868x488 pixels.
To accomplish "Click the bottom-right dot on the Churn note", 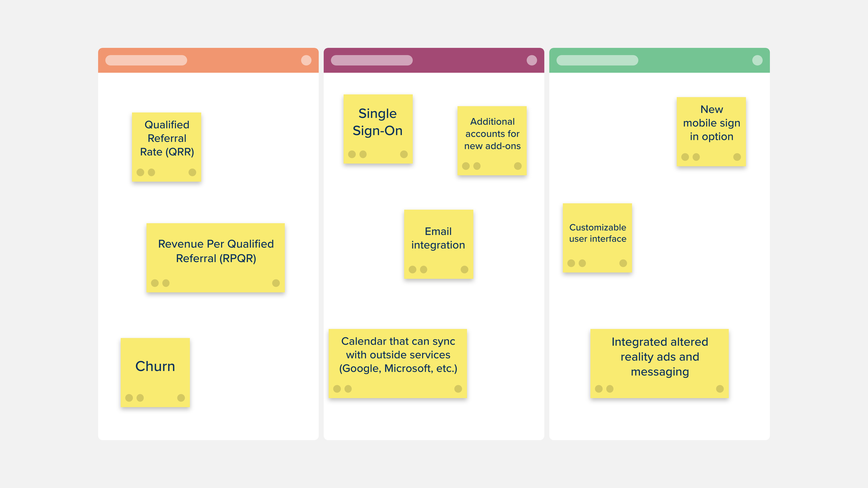I will (181, 398).
